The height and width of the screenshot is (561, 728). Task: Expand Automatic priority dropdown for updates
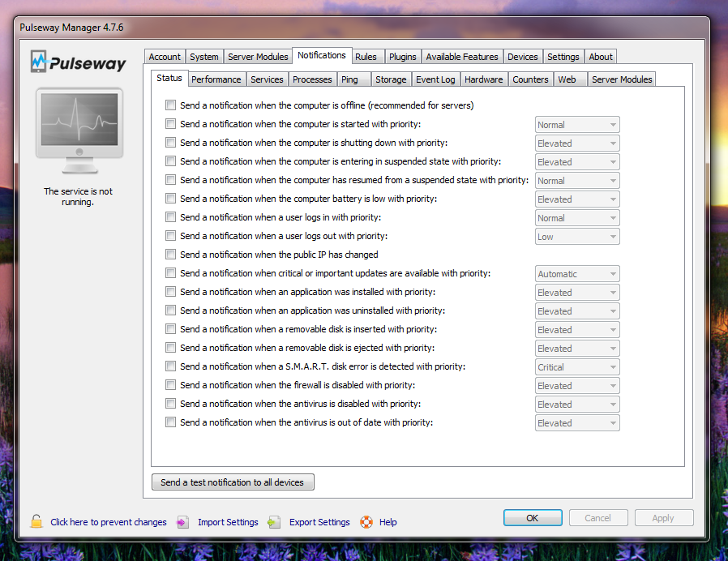pos(577,273)
